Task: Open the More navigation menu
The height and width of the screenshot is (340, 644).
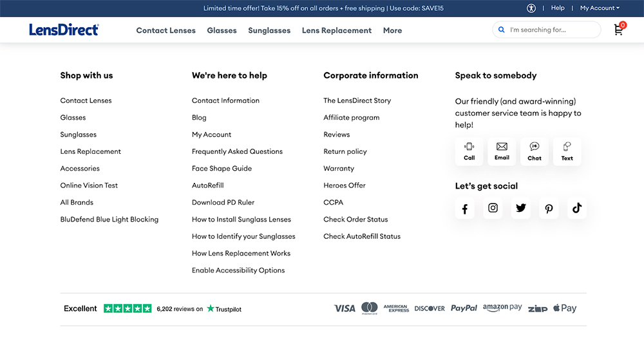Action: tap(392, 30)
